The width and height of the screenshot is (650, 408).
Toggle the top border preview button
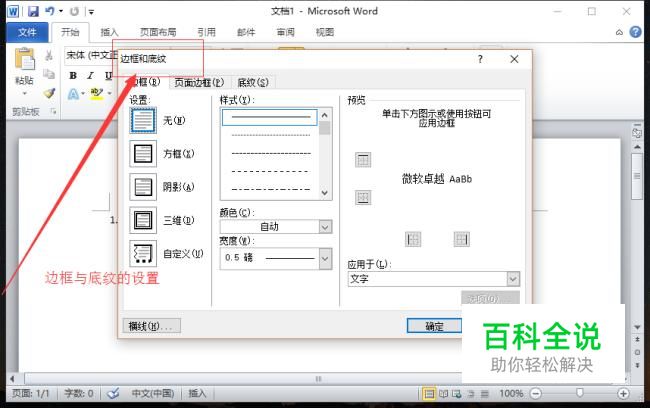(363, 160)
